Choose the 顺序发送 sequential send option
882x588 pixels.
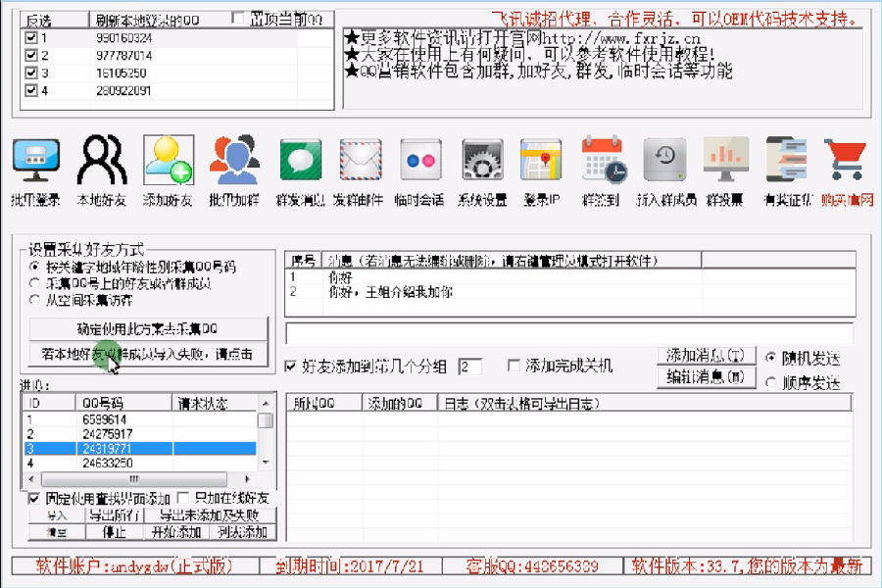pyautogui.click(x=770, y=383)
